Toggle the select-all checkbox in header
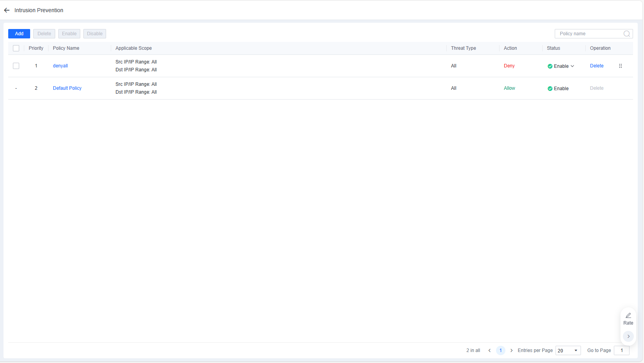The image size is (644, 363). (x=16, y=48)
